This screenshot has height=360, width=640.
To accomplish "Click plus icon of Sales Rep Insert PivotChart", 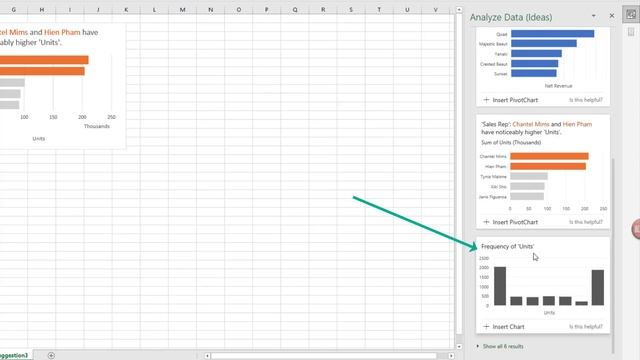I will pyautogui.click(x=486, y=222).
